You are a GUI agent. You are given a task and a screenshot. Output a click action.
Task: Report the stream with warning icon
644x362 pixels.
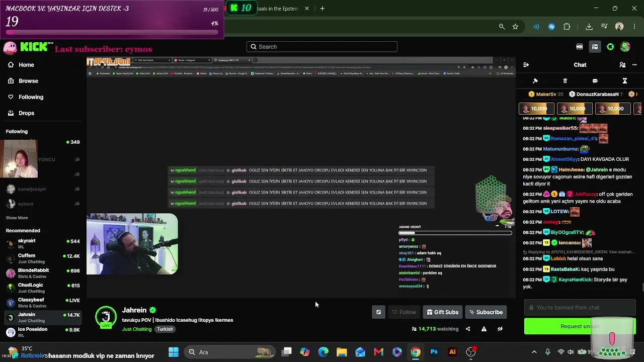[x=484, y=329]
